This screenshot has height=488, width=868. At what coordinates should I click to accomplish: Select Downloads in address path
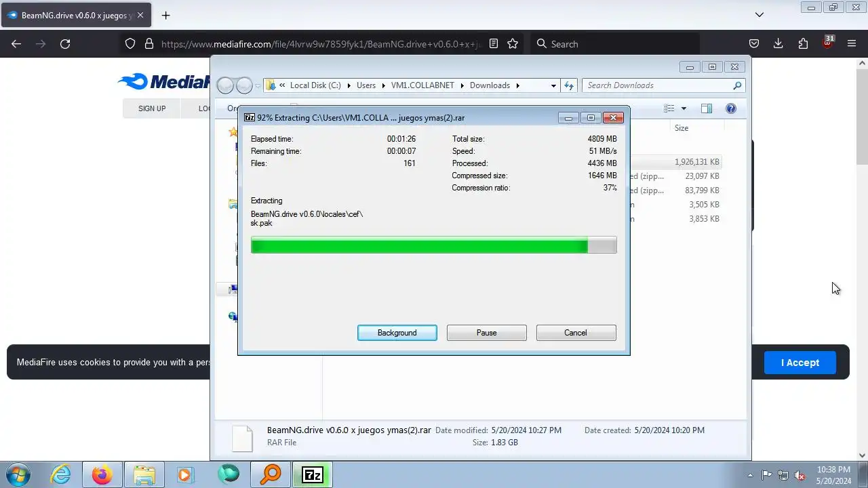(x=490, y=85)
